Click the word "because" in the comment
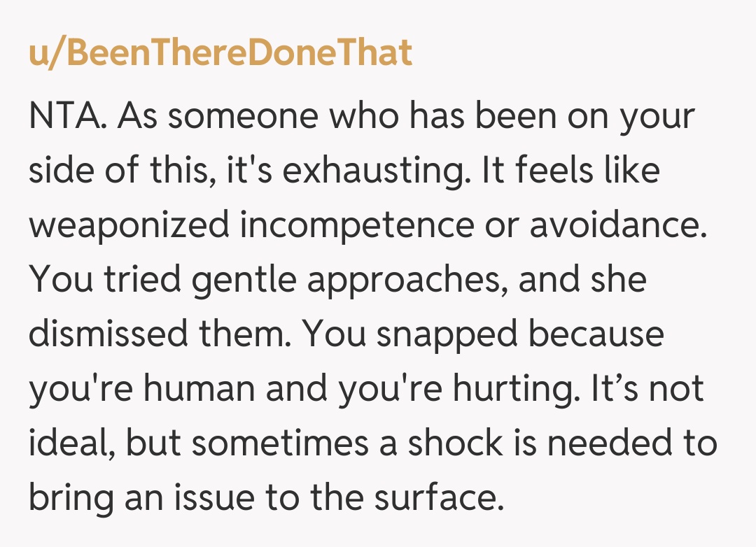 (x=596, y=334)
